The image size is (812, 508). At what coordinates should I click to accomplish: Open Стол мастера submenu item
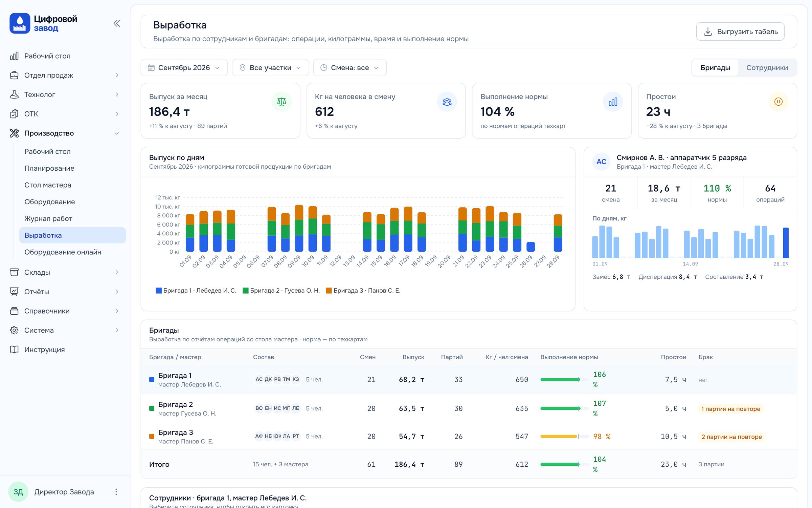pos(72,185)
